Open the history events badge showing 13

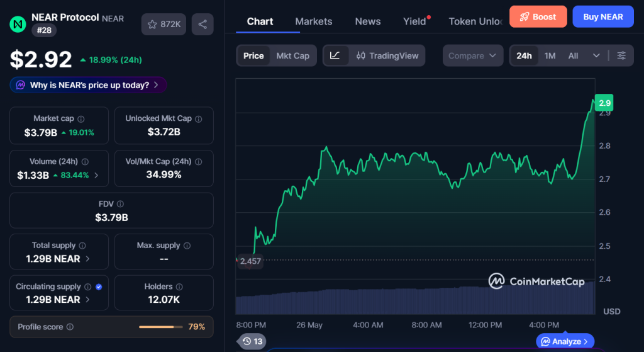(x=253, y=341)
